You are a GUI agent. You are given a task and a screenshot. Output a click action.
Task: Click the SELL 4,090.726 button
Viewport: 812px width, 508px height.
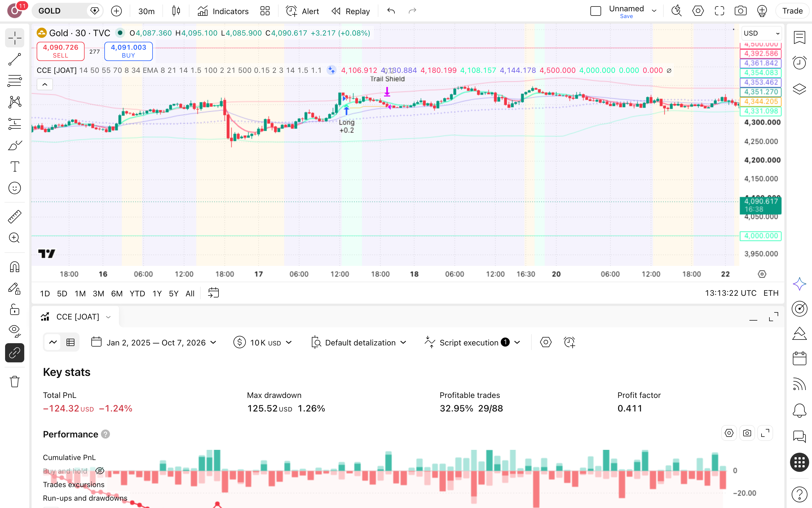60,51
